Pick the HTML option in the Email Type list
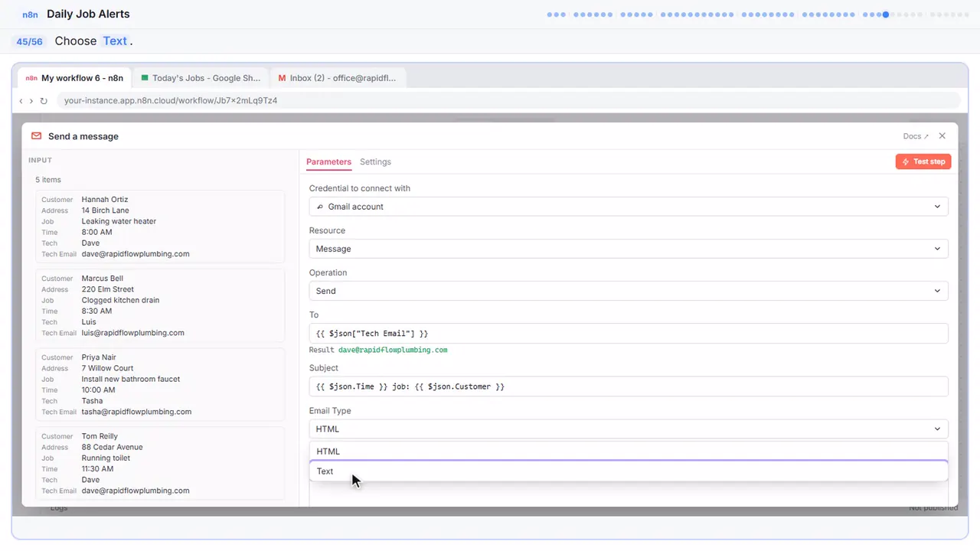Viewport: 980px width, 551px height. 629,452
